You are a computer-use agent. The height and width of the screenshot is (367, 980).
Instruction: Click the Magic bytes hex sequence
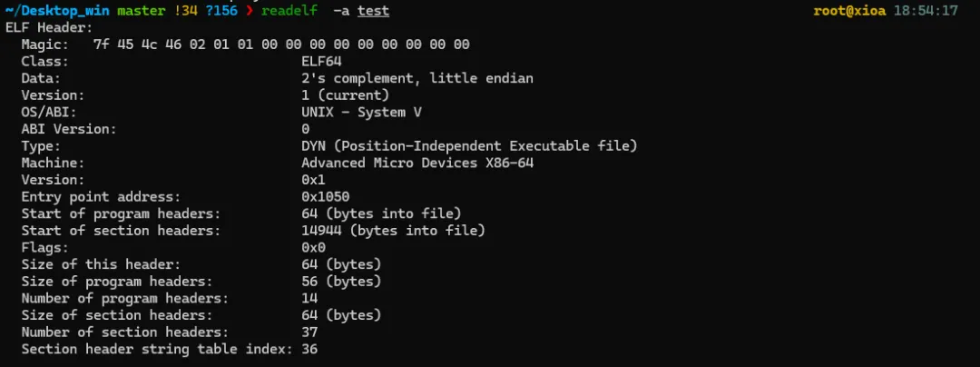pyautogui.click(x=281, y=45)
